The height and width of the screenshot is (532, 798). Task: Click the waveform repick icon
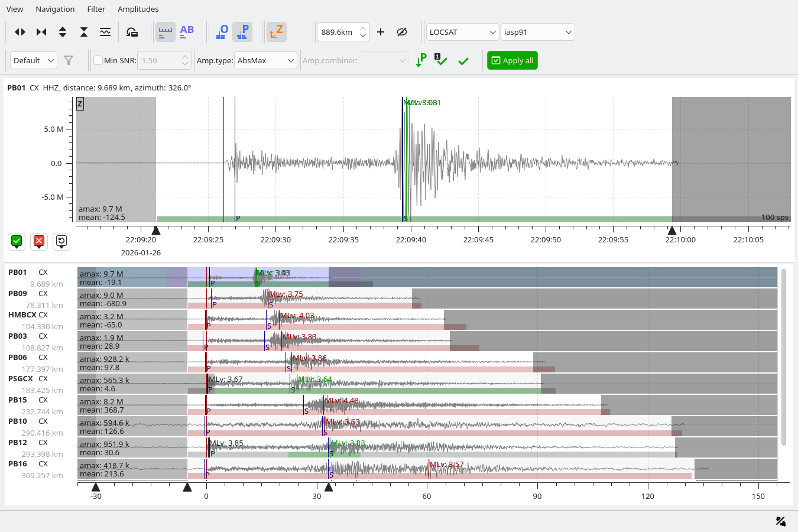[133, 31]
